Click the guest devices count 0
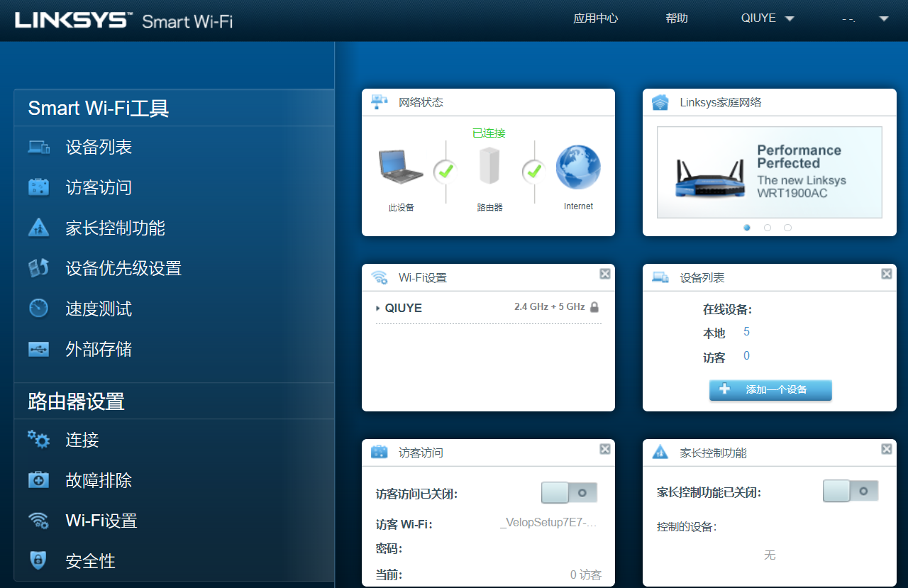The height and width of the screenshot is (588, 908). (x=747, y=356)
